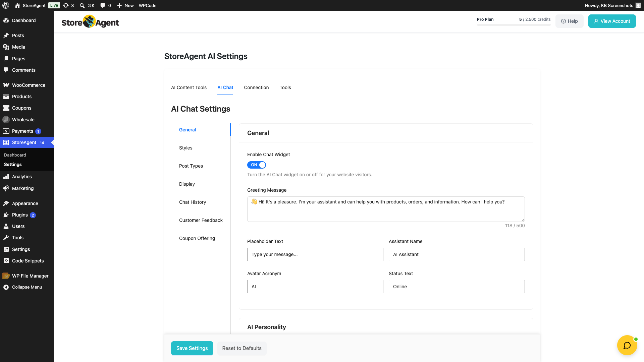Open StoreAgent Settings submenu link
The width and height of the screenshot is (644, 362).
coord(13,164)
